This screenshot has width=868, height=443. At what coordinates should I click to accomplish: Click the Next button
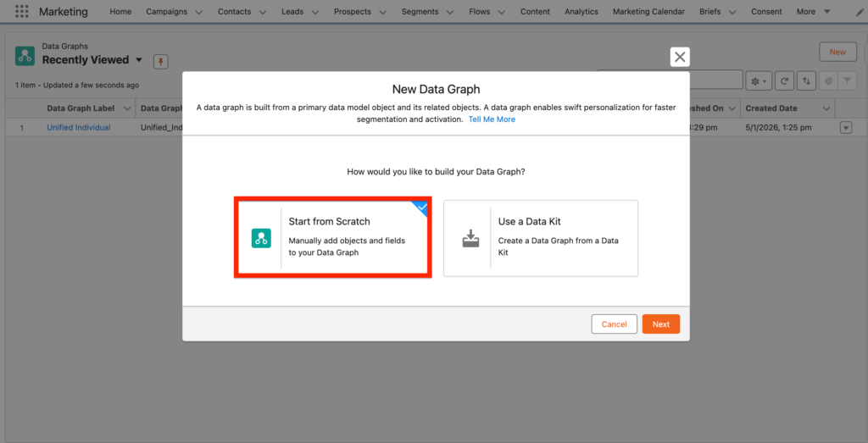[660, 324]
